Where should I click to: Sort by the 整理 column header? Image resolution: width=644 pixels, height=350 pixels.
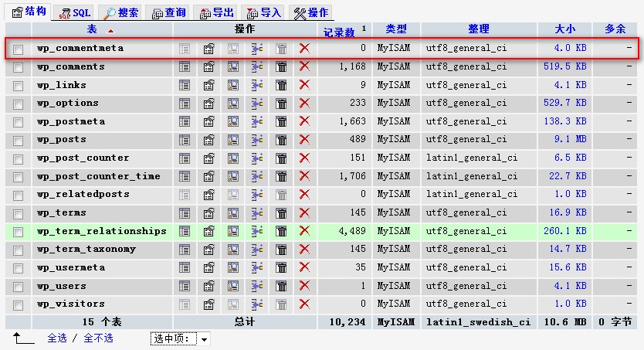[479, 29]
